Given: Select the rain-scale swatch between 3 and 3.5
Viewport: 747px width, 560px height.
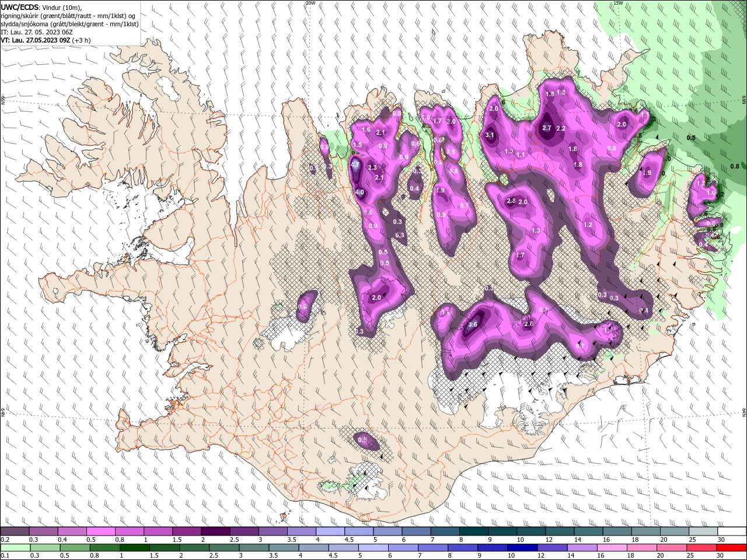Looking at the screenshot, I should [x=253, y=548].
